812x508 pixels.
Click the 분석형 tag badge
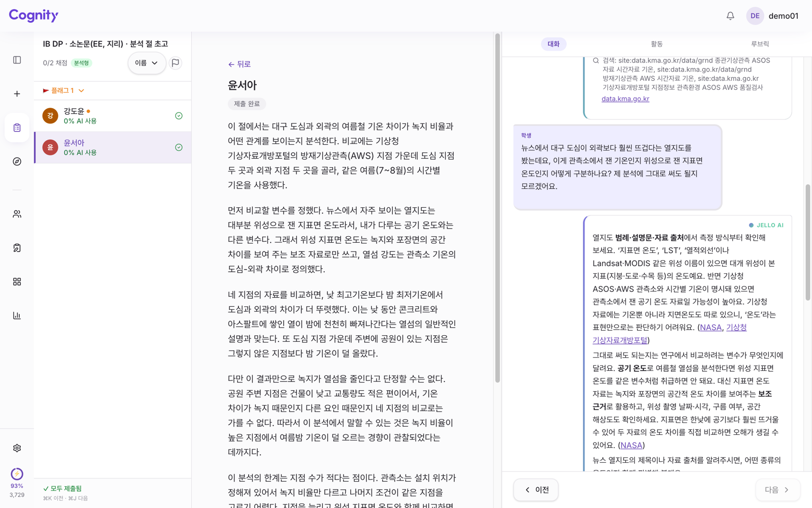pos(81,63)
